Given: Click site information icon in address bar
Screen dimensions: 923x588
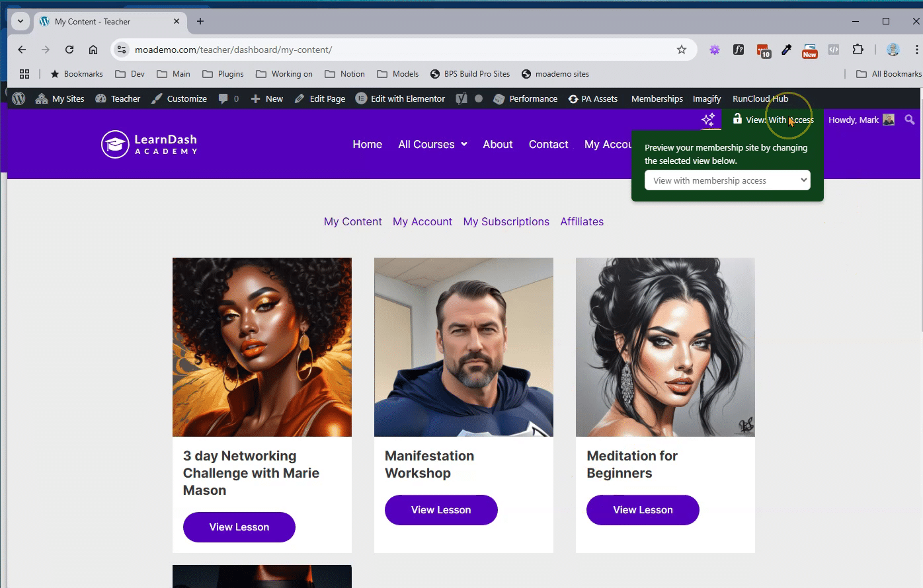Looking at the screenshot, I should [x=121, y=50].
